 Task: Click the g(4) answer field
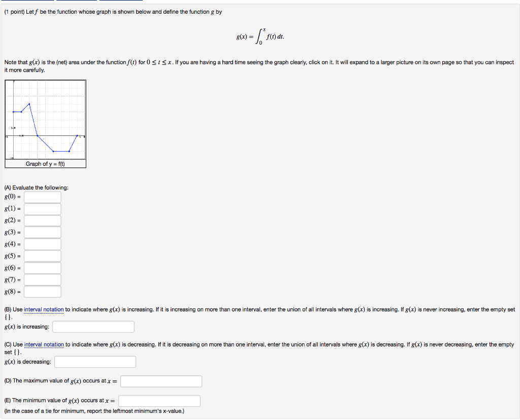coord(43,244)
